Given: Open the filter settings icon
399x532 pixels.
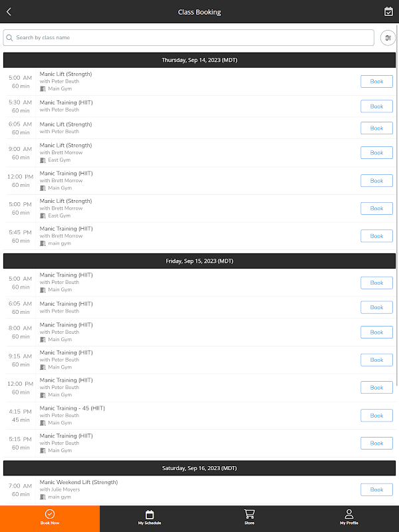Looking at the screenshot, I should pyautogui.click(x=388, y=38).
